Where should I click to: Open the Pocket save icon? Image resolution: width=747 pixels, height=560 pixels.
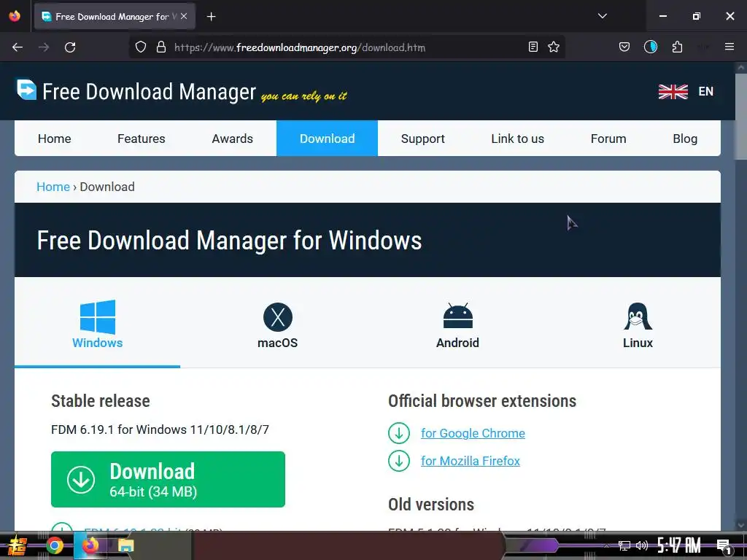coord(624,47)
